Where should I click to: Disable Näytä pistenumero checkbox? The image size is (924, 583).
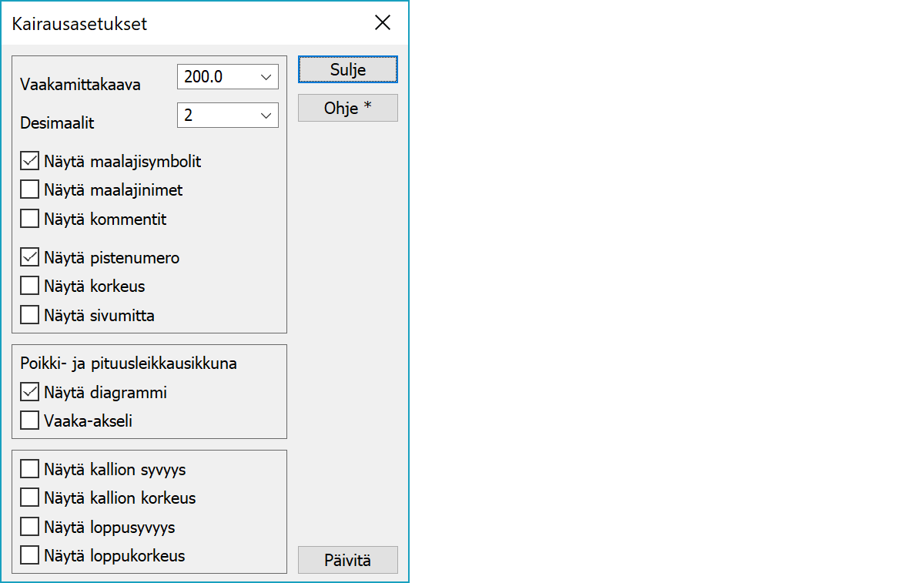click(30, 257)
